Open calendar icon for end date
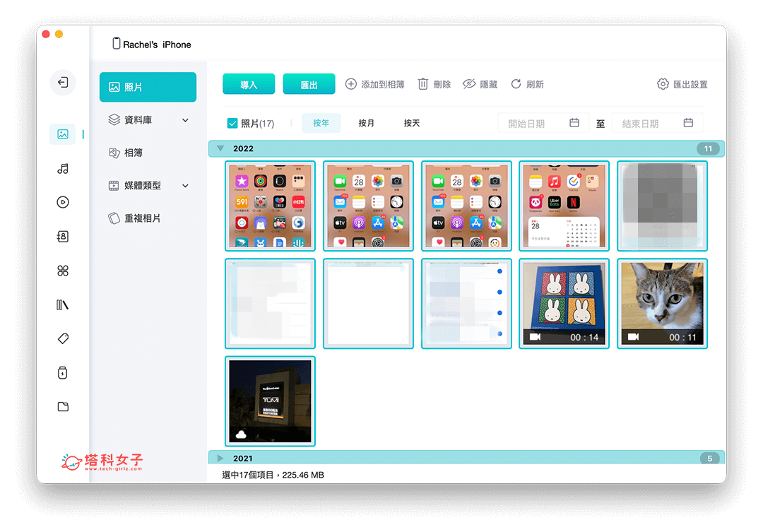Screen dimensions: 763x532 point(688,123)
